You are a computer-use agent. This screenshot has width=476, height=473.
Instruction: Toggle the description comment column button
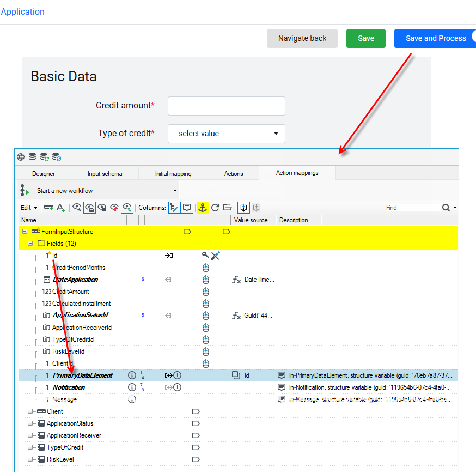pos(187,208)
